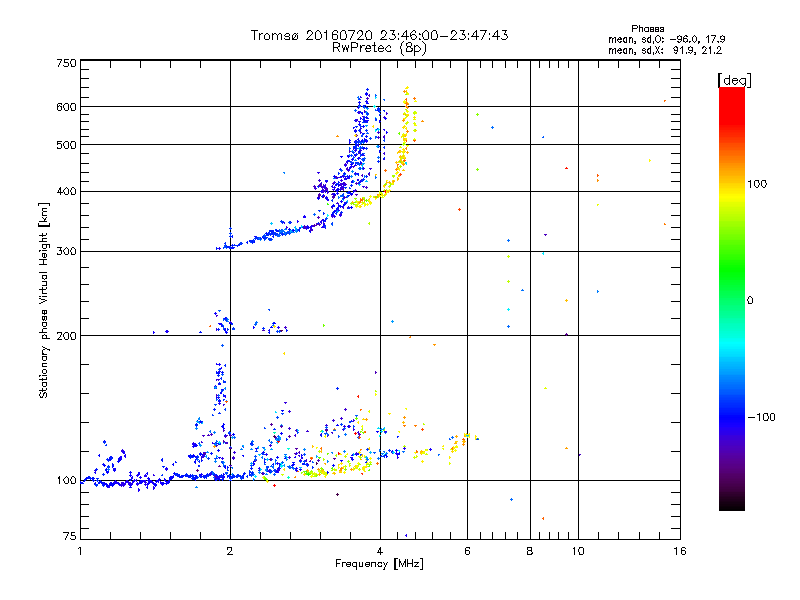Click the black bottom of the colorbar
The width and height of the screenshot is (800, 600).
click(x=732, y=504)
